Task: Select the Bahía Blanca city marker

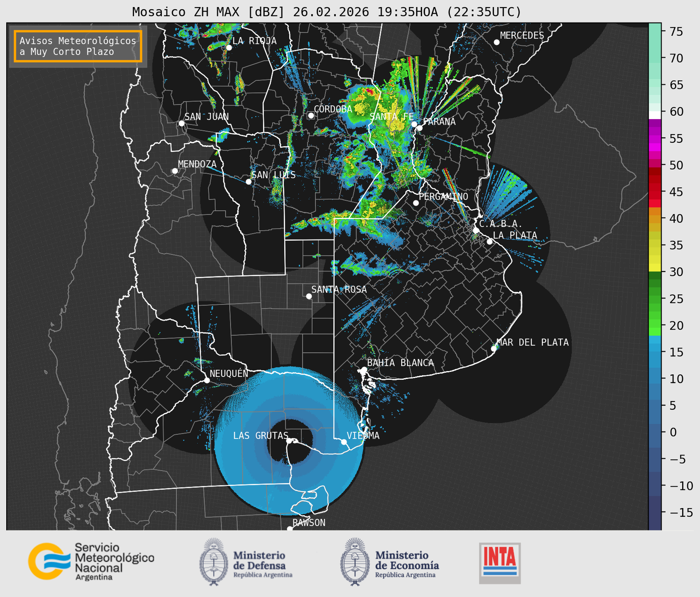Action: pyautogui.click(x=364, y=369)
